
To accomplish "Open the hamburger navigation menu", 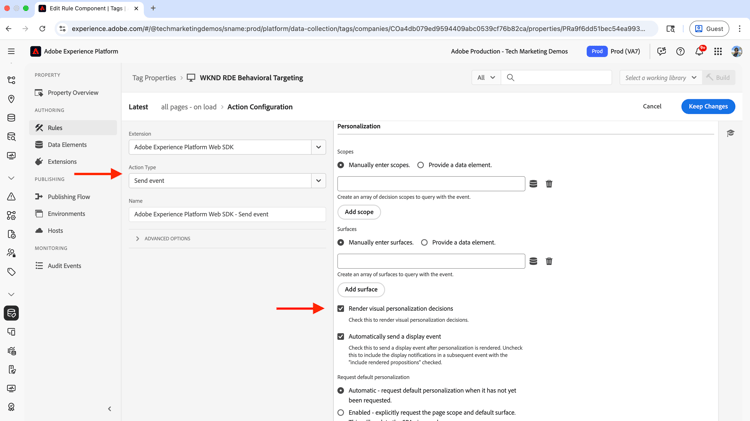I will point(11,51).
